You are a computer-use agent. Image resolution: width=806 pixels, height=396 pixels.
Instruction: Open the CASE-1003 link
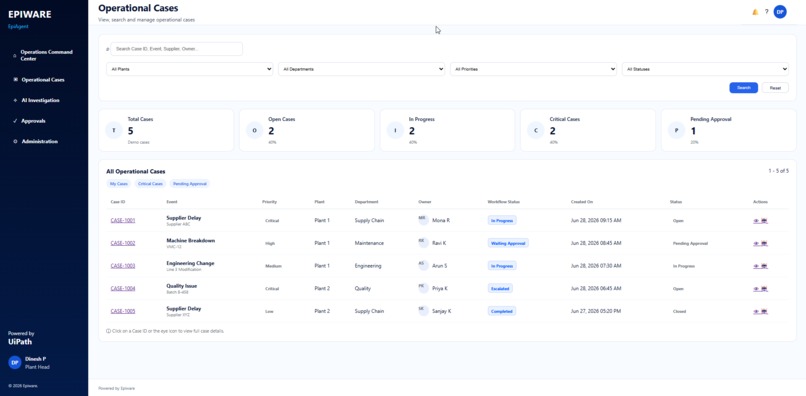click(x=123, y=266)
